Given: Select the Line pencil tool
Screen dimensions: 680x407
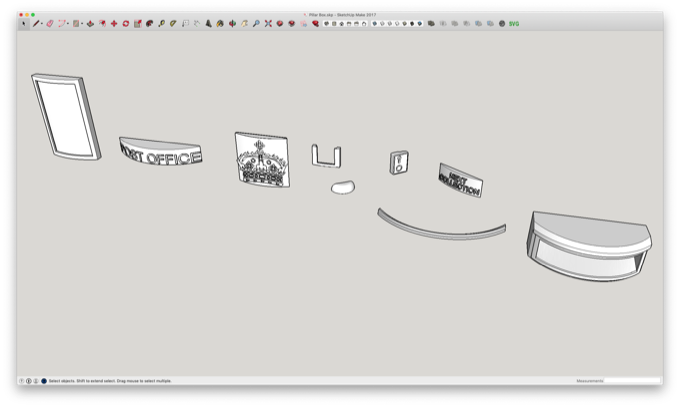Looking at the screenshot, I should (x=36, y=24).
